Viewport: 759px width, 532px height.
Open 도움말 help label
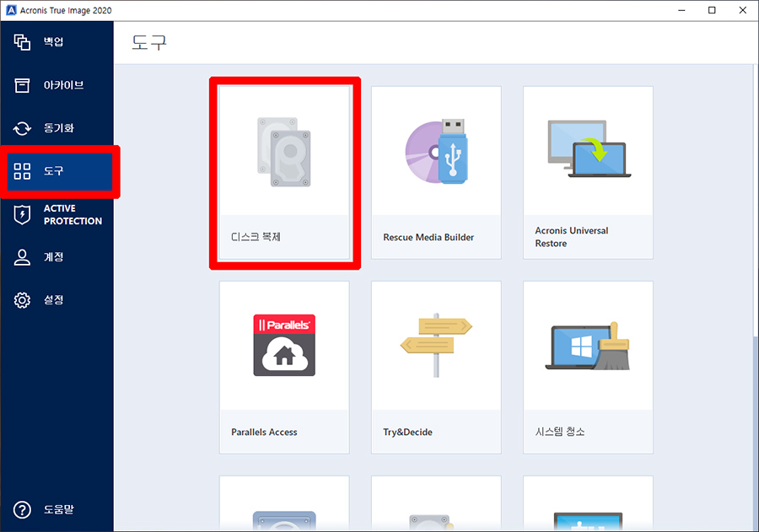point(59,509)
